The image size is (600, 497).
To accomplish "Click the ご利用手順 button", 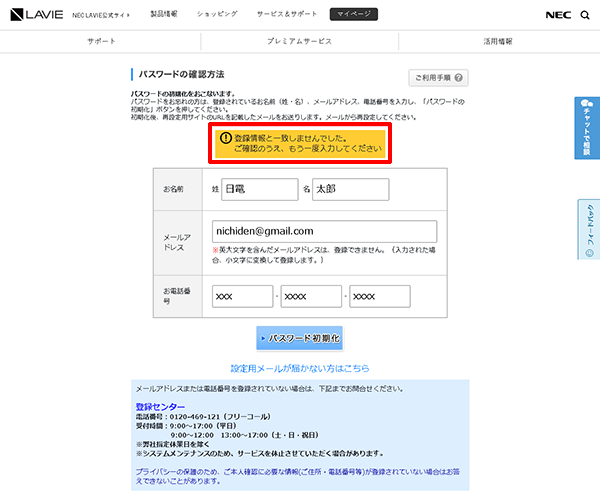I will tap(439, 78).
